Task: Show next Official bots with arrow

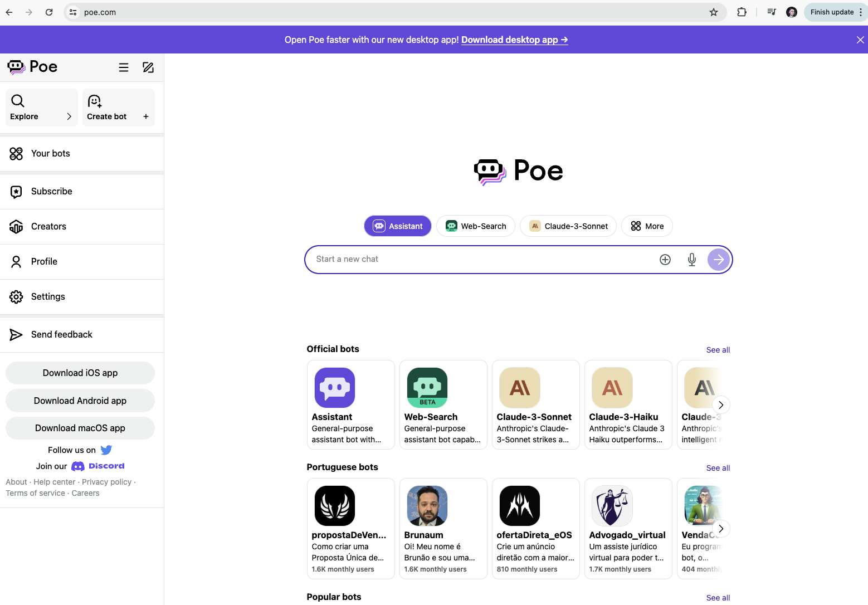Action: (x=721, y=405)
